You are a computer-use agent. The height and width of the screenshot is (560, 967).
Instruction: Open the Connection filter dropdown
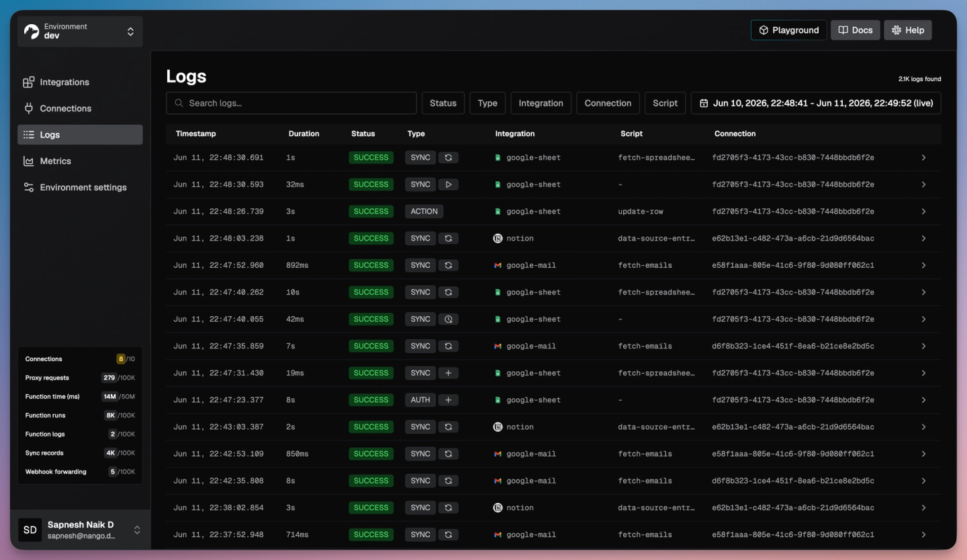pos(608,103)
